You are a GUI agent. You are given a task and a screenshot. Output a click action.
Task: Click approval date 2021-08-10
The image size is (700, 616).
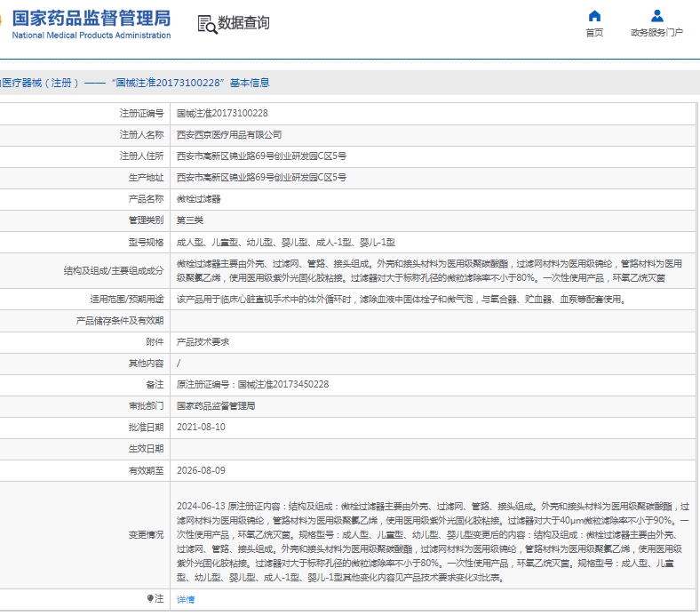coord(201,427)
